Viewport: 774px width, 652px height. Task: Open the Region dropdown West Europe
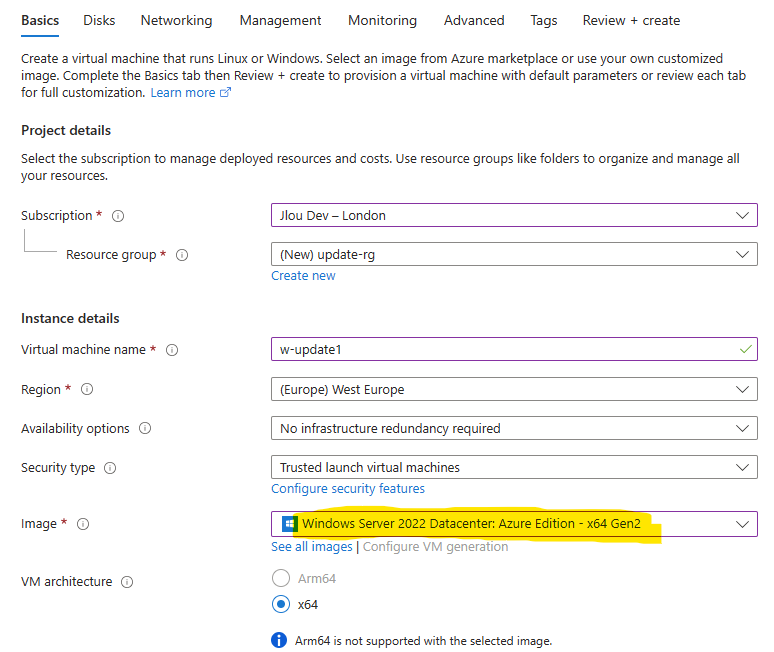pos(514,389)
